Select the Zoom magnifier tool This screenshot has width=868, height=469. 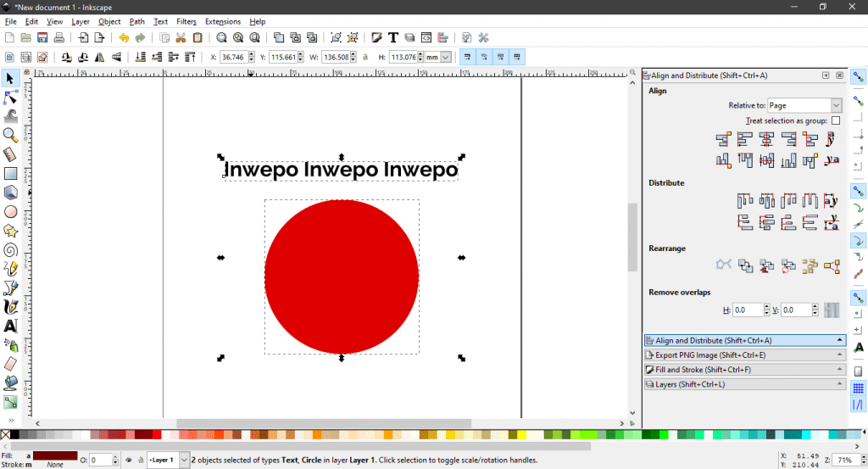pyautogui.click(x=11, y=135)
